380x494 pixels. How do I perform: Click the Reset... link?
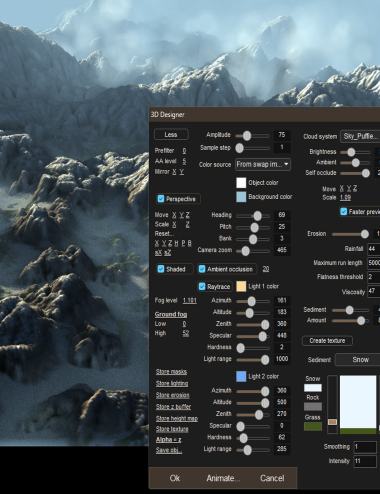pos(163,234)
